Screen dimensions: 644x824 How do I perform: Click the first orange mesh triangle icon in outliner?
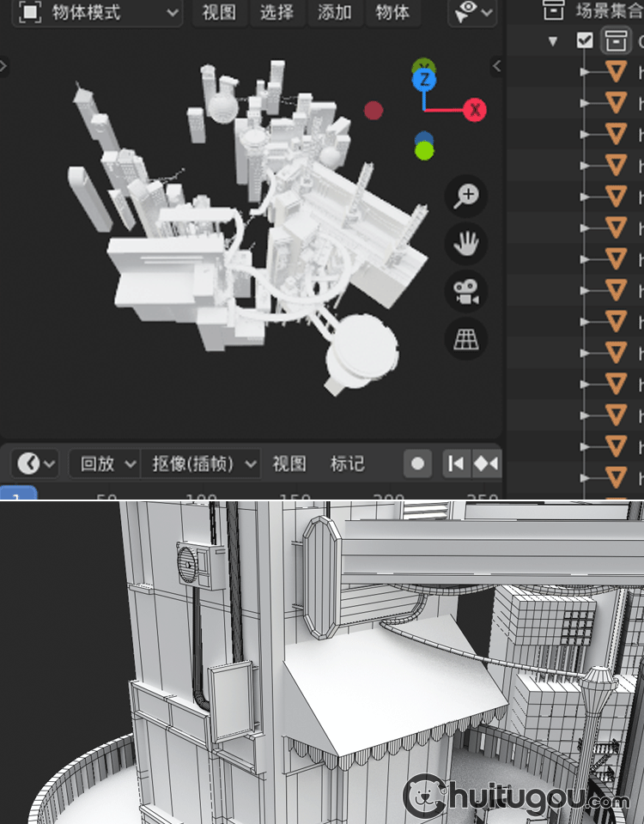click(x=616, y=72)
